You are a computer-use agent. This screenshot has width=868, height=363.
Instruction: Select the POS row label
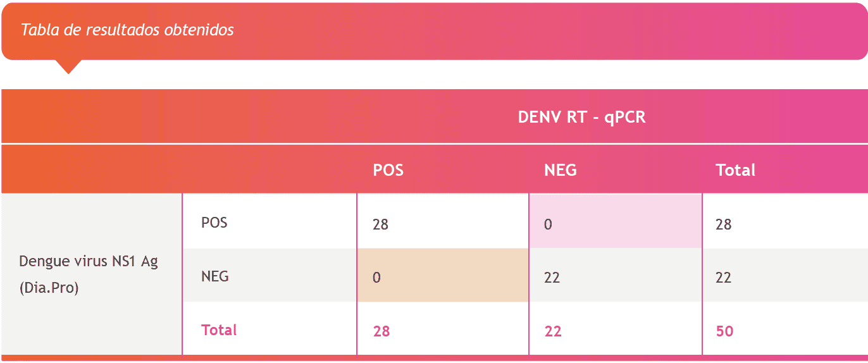tap(214, 223)
